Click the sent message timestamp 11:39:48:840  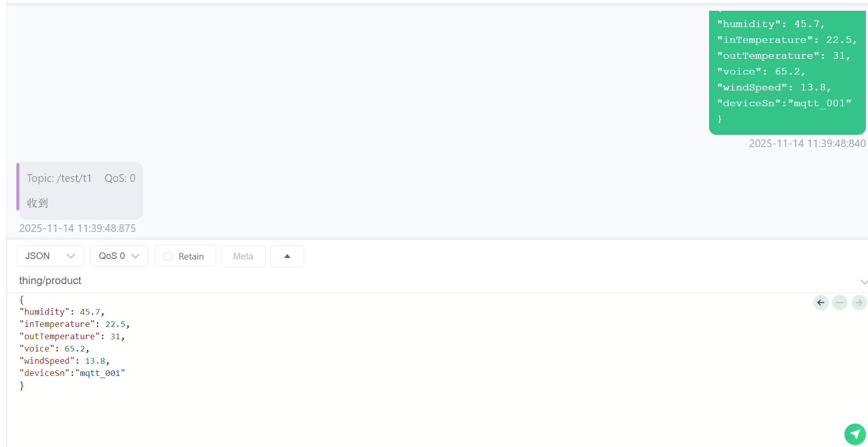tap(807, 144)
